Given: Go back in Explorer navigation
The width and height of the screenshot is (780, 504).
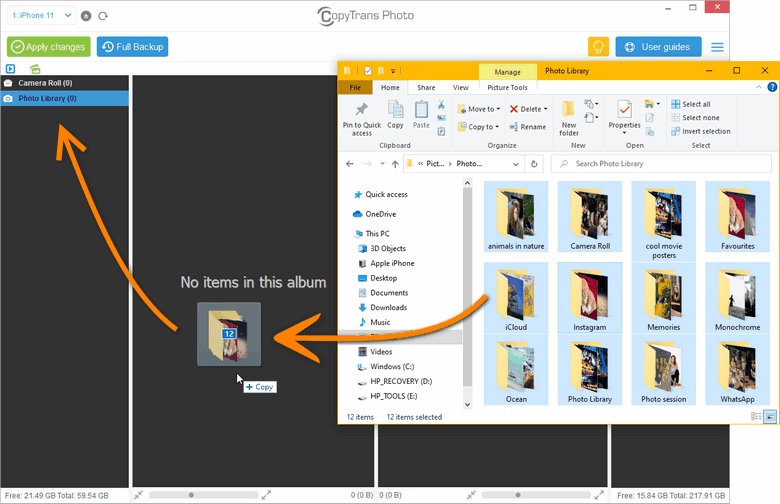Looking at the screenshot, I should 350,164.
